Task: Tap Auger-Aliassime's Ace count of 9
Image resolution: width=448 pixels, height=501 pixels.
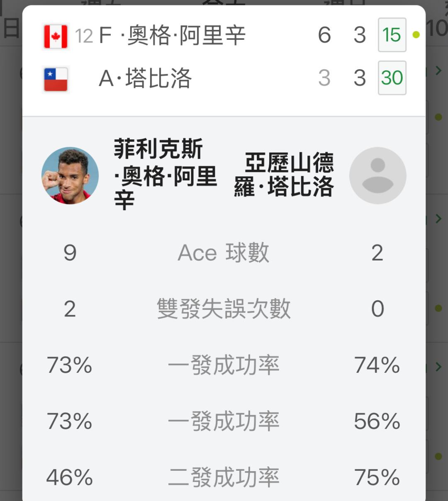Action: pos(70,253)
